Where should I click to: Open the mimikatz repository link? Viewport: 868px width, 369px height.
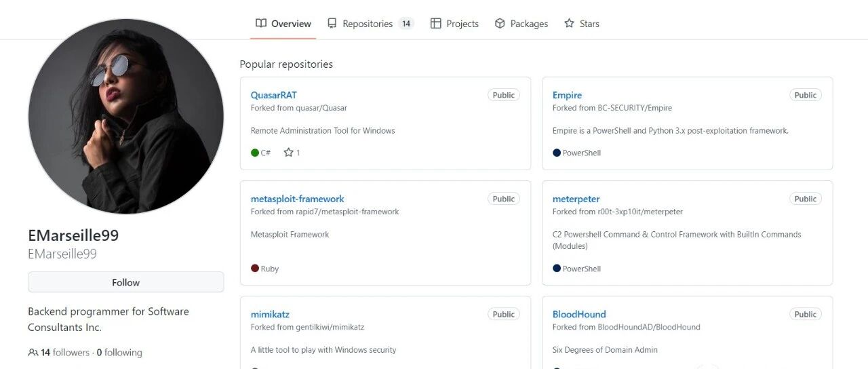pyautogui.click(x=270, y=314)
